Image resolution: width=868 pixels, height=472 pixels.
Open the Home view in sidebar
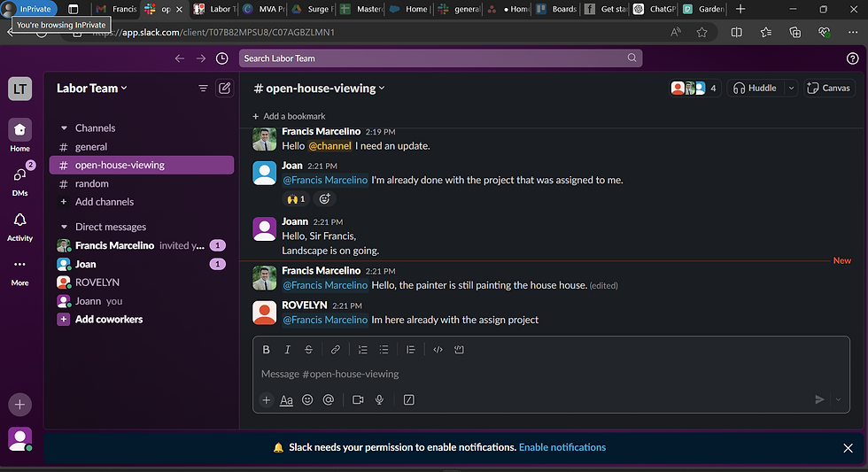19,135
